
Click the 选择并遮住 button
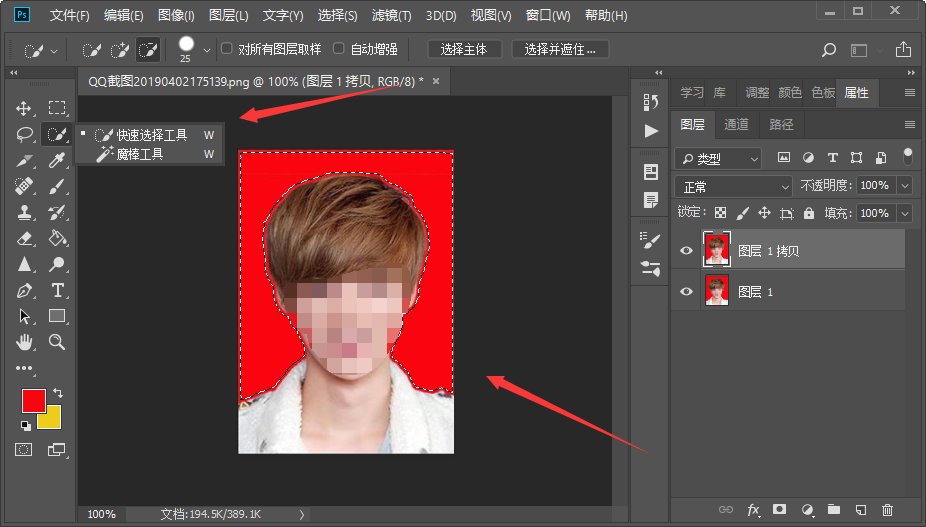click(560, 50)
